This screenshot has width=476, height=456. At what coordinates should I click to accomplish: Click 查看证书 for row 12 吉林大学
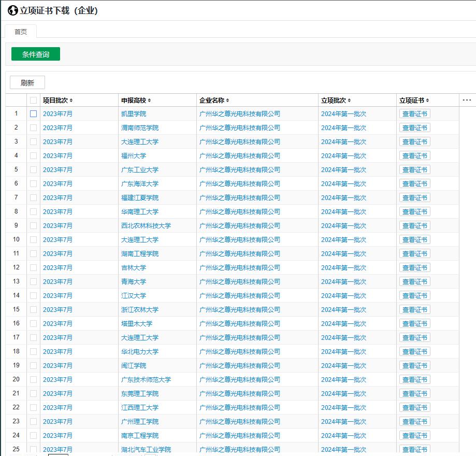coord(414,268)
